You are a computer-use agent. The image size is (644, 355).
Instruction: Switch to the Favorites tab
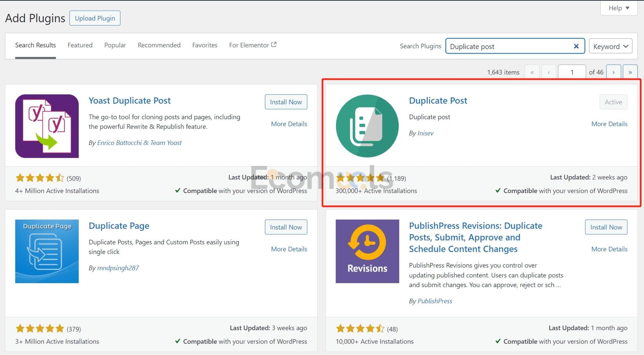(205, 45)
